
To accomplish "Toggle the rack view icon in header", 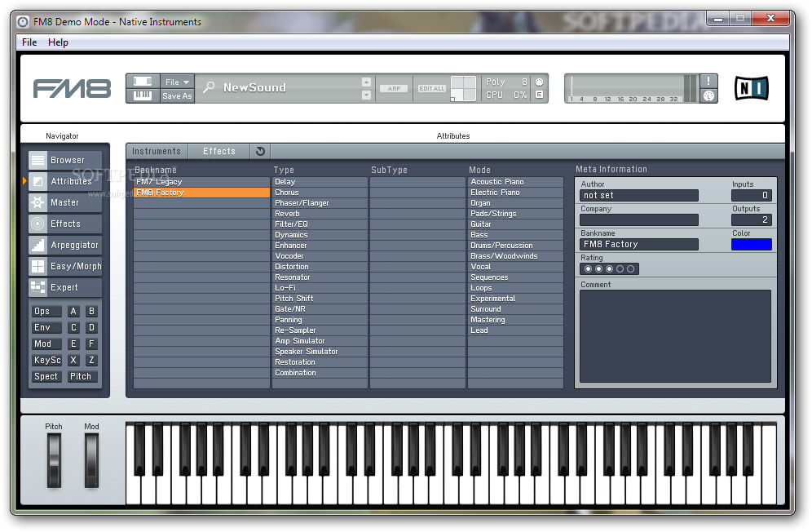I will click(143, 82).
